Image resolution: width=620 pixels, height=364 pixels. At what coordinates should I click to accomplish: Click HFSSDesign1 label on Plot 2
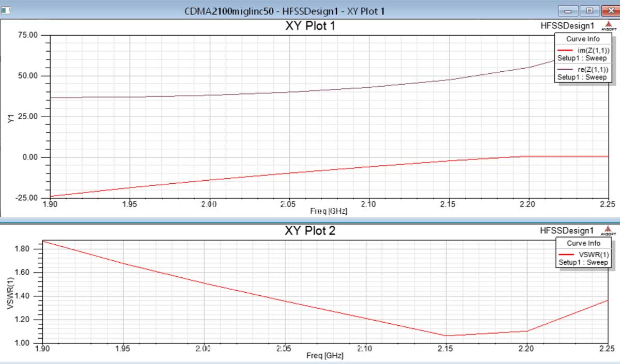click(x=567, y=230)
